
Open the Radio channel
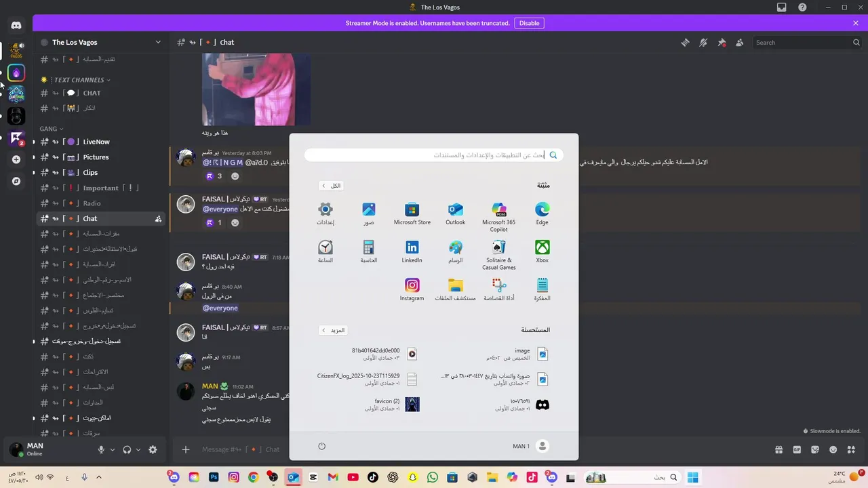pyautogui.click(x=100, y=203)
